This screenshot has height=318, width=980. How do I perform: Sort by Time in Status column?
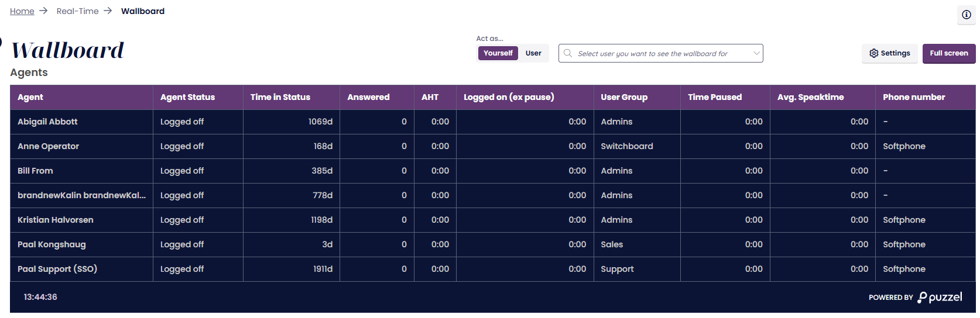(x=280, y=97)
